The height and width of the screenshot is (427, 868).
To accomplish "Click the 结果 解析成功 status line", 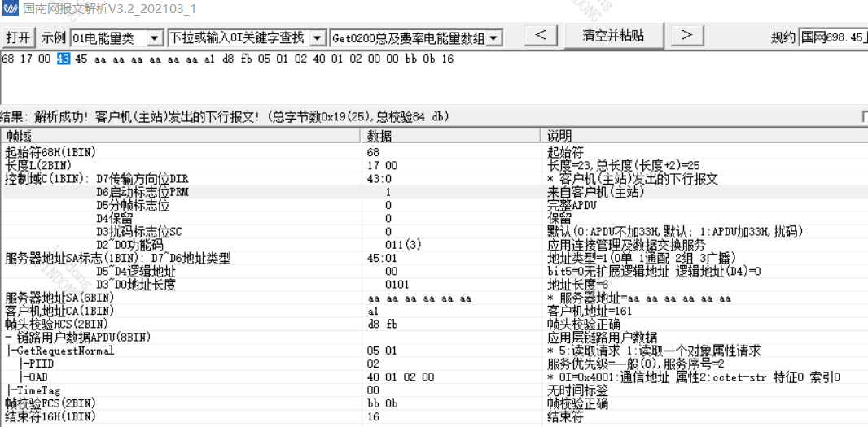I will click(224, 116).
